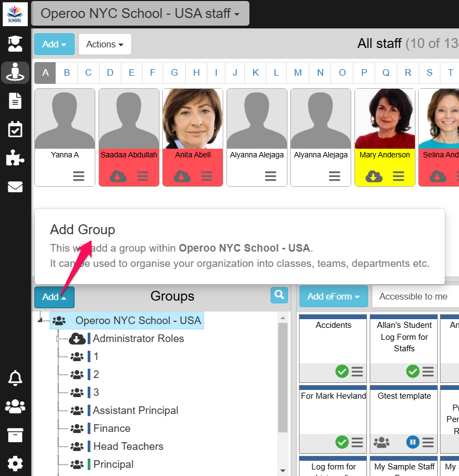Open the calendar checklist sidebar icon
This screenshot has height=476, width=459.
[15, 129]
